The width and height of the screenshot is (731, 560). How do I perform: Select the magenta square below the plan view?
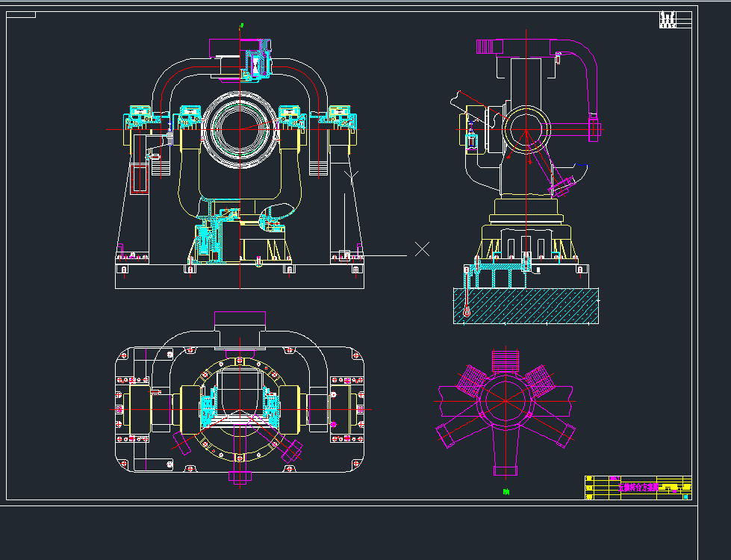[239, 478]
